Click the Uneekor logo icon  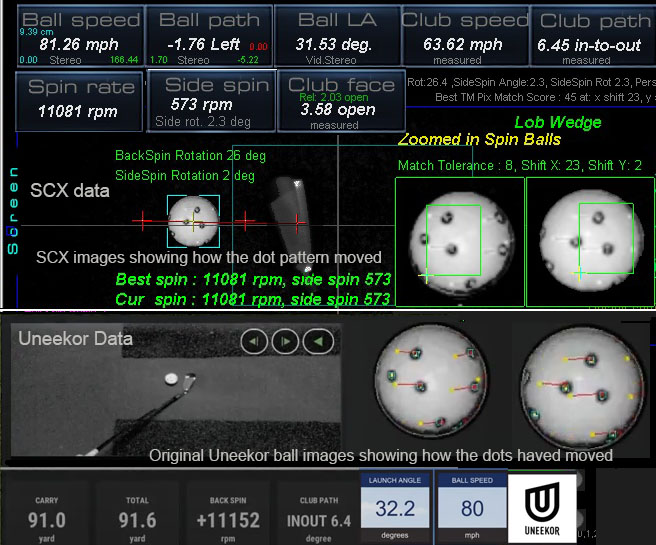[x=543, y=507]
